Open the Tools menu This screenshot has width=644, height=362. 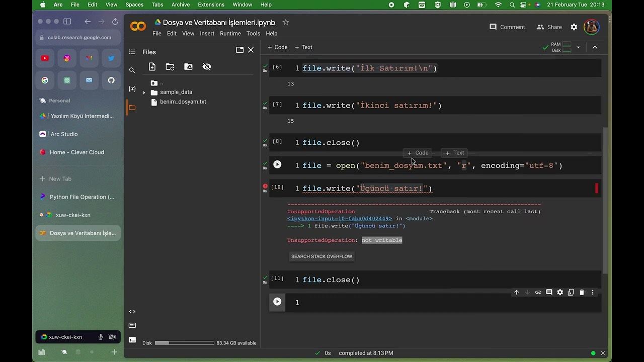click(x=253, y=34)
